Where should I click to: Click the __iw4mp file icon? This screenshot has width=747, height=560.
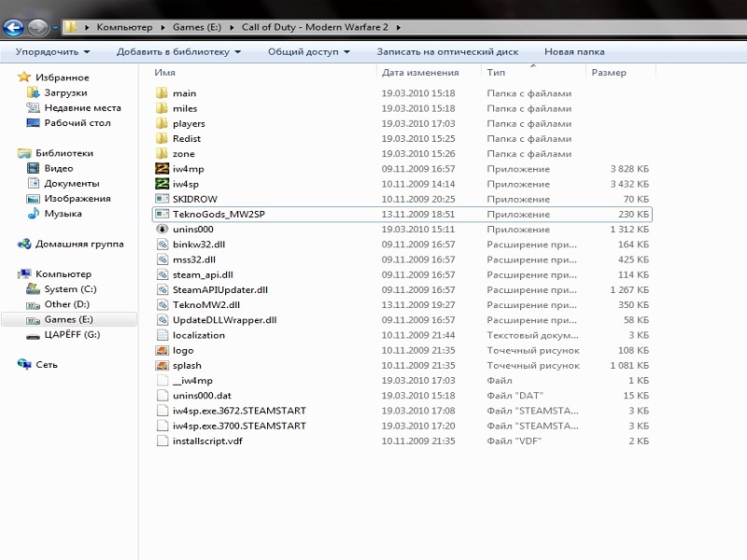[162, 381]
